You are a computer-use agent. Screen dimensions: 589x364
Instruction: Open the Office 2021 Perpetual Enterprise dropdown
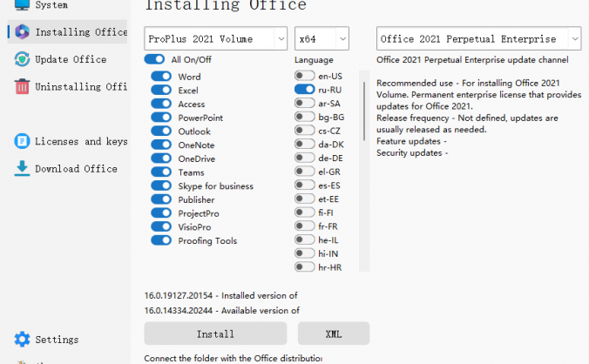[479, 38]
